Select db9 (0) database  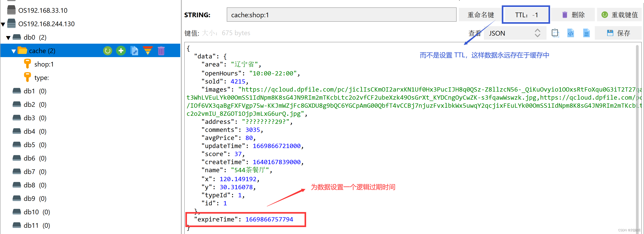[x=35, y=198]
